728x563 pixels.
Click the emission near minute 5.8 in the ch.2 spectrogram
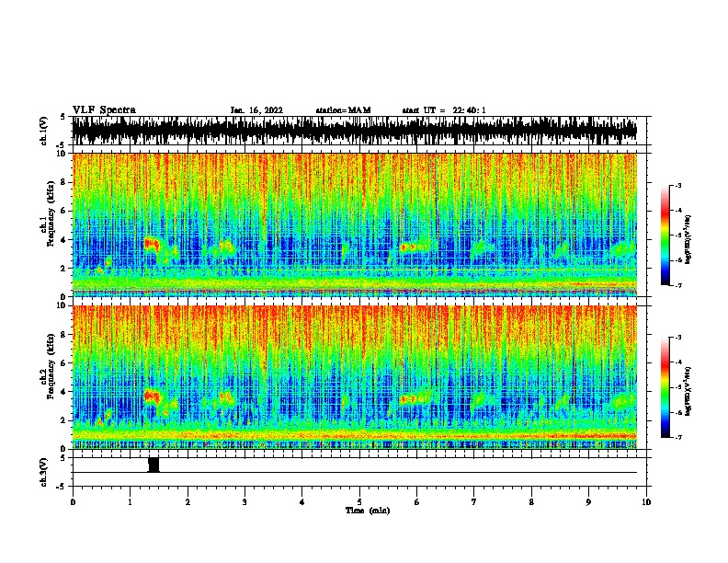click(x=408, y=398)
